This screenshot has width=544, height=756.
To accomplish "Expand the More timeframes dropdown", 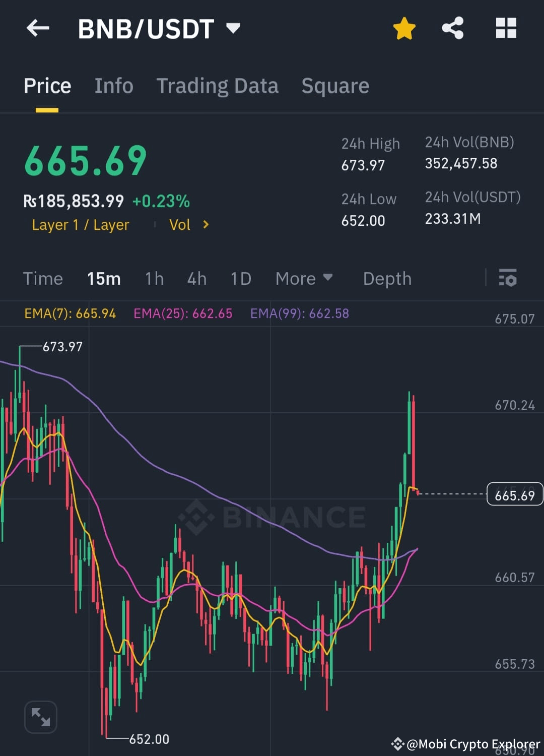I will click(304, 278).
